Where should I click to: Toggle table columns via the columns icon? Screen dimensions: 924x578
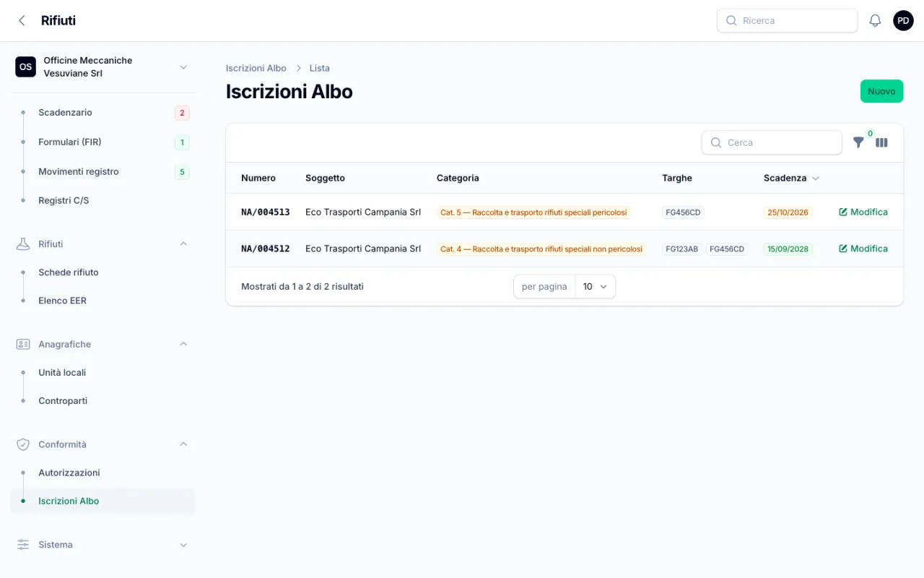pyautogui.click(x=881, y=142)
